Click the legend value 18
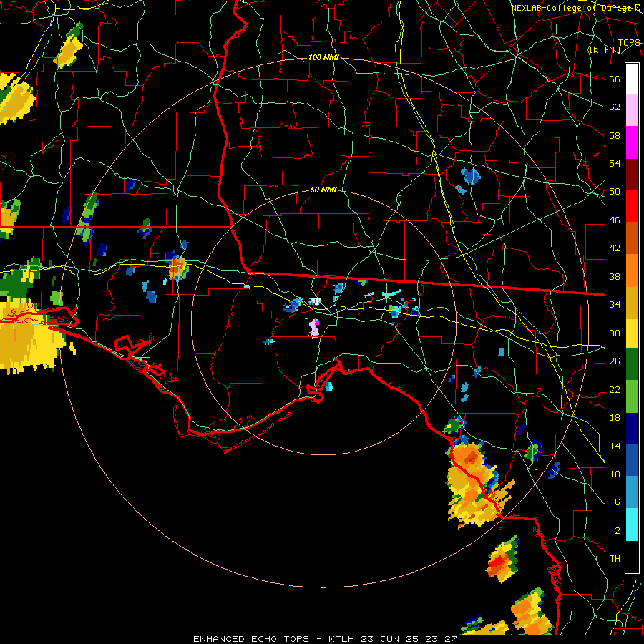This screenshot has width=644, height=644. [x=615, y=418]
